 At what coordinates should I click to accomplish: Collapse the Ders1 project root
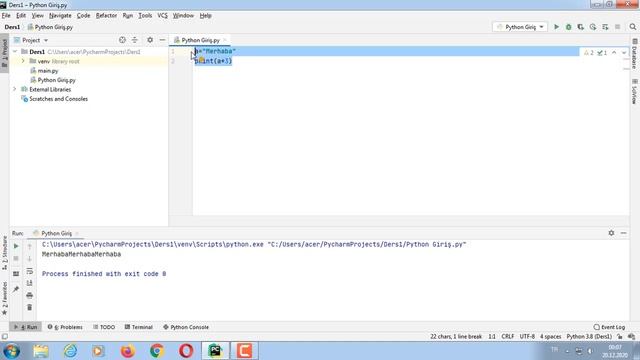click(15, 52)
